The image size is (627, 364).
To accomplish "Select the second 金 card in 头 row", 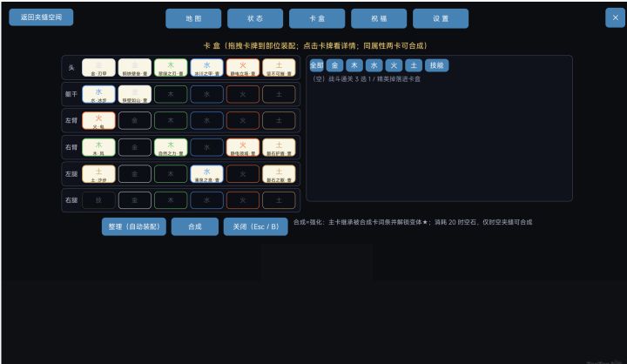I will (x=135, y=68).
